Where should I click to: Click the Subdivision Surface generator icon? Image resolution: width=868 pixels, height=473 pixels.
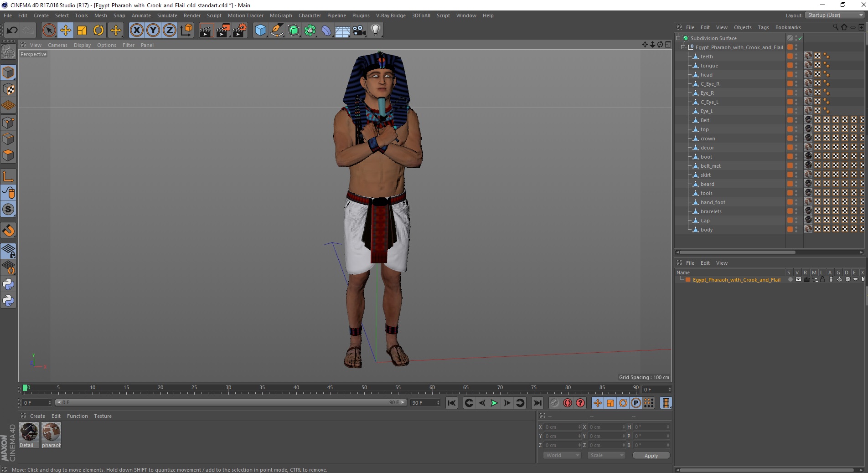(x=294, y=31)
